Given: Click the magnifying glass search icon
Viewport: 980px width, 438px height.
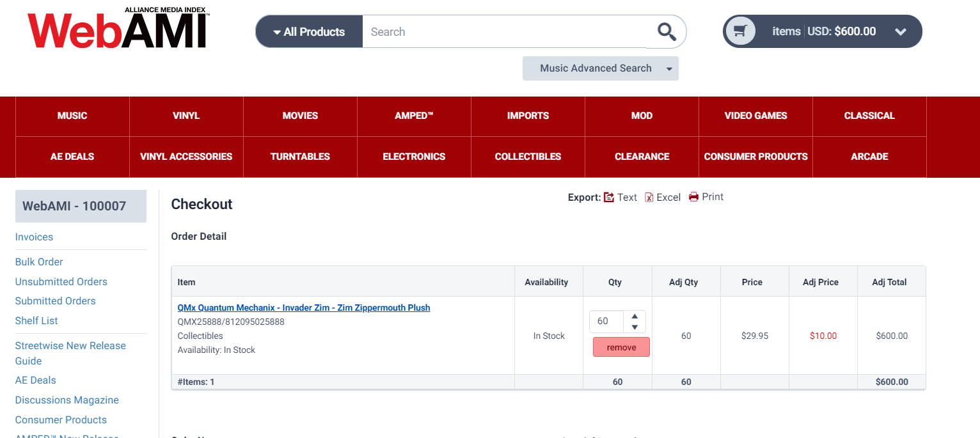Looking at the screenshot, I should 667,31.
